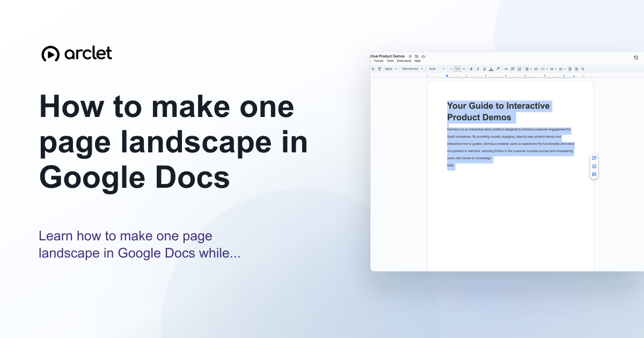The height and width of the screenshot is (338, 644).
Task: Click heading Your Guide to Interactive Product Demos
Action: pos(499,112)
